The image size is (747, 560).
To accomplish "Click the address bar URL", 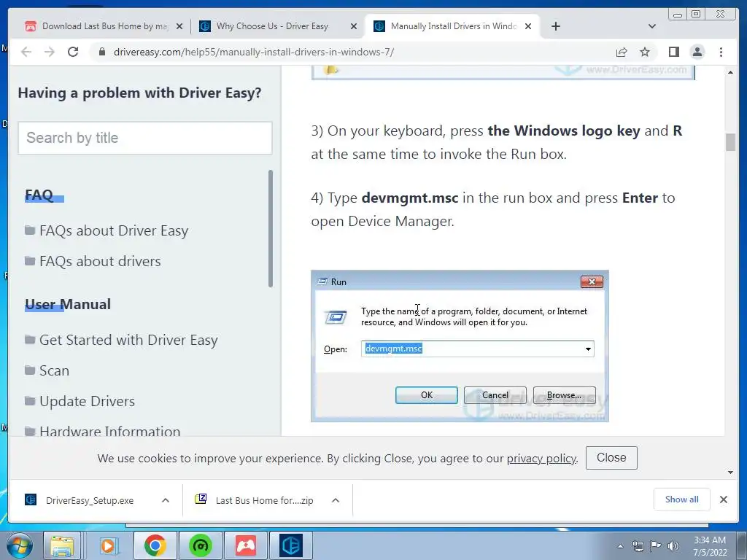I will 254,52.
